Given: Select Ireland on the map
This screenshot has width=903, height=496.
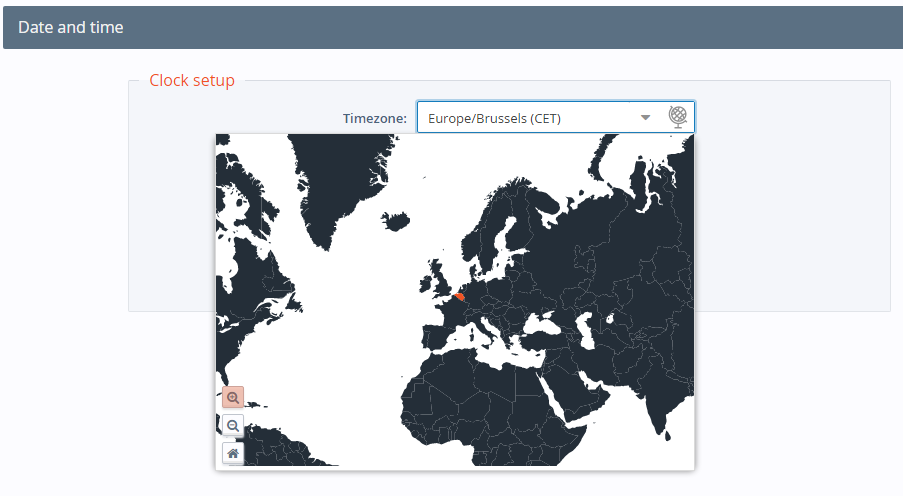Looking at the screenshot, I should point(424,282).
